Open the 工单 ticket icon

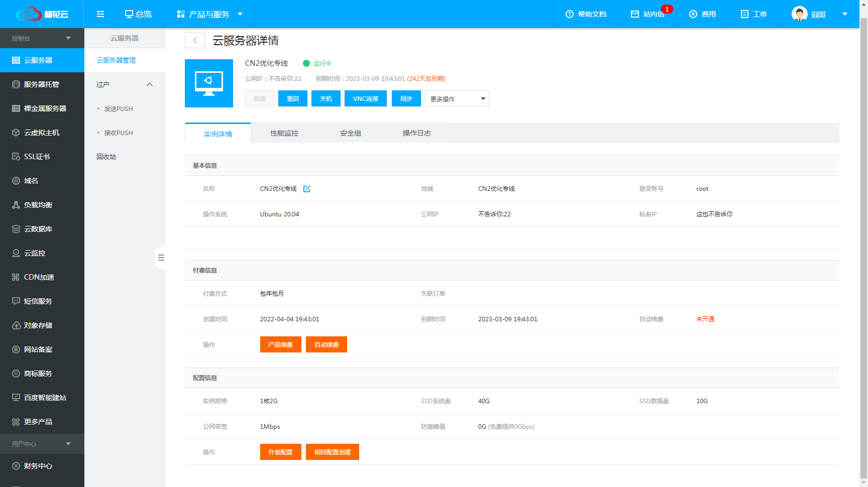point(745,14)
